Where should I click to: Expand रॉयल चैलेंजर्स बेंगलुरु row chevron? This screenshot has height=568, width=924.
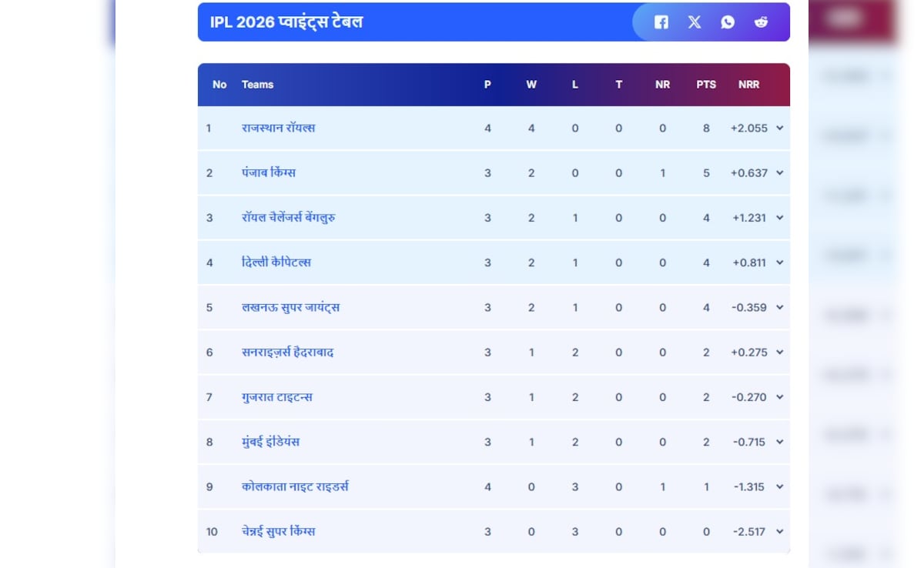click(x=779, y=218)
